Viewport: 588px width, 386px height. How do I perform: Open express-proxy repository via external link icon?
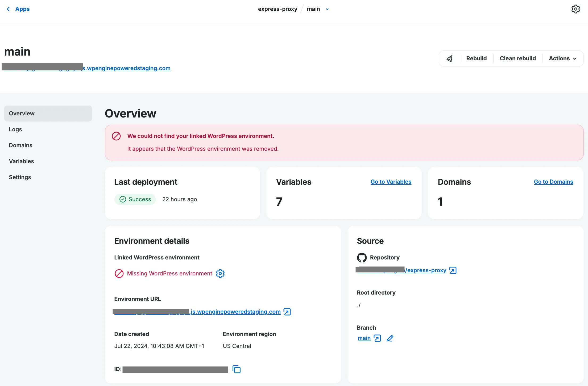pos(453,270)
